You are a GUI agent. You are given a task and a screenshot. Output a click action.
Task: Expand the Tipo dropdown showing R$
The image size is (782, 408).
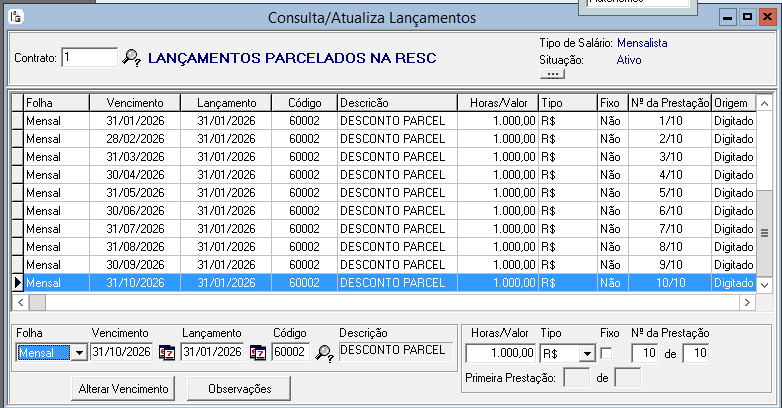586,353
